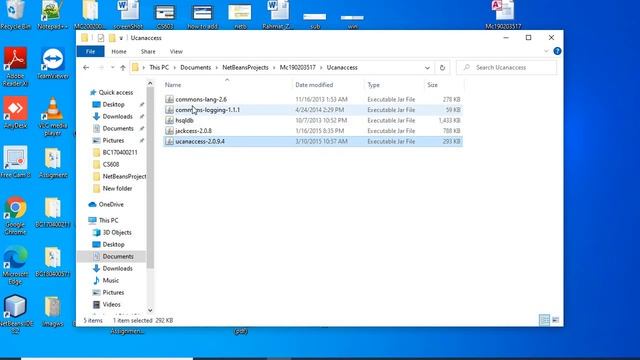
Task: Launch Notepad++ from the desktop
Action: [x=52, y=15]
